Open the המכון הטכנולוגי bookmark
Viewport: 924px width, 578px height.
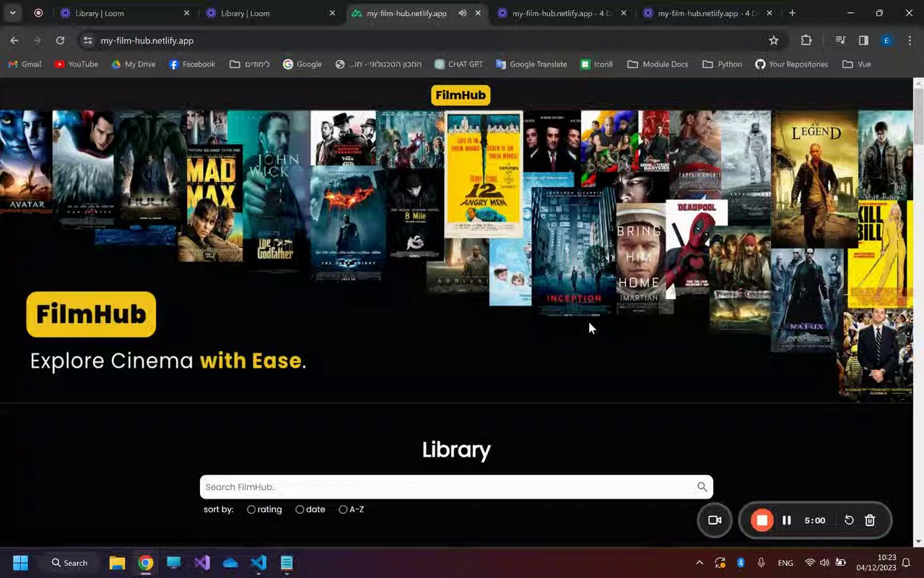tap(379, 64)
